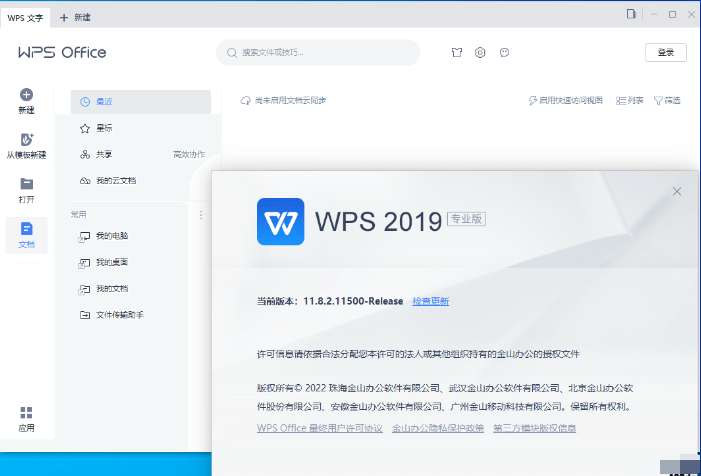Viewport: 701px width, 476px height.
Task: Select the WPS 文字 tab
Action: pos(25,18)
